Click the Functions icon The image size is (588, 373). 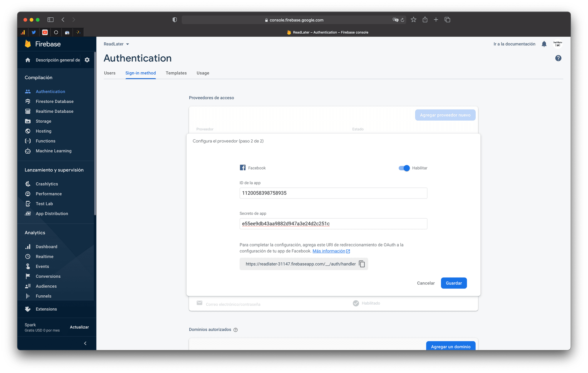[28, 141]
